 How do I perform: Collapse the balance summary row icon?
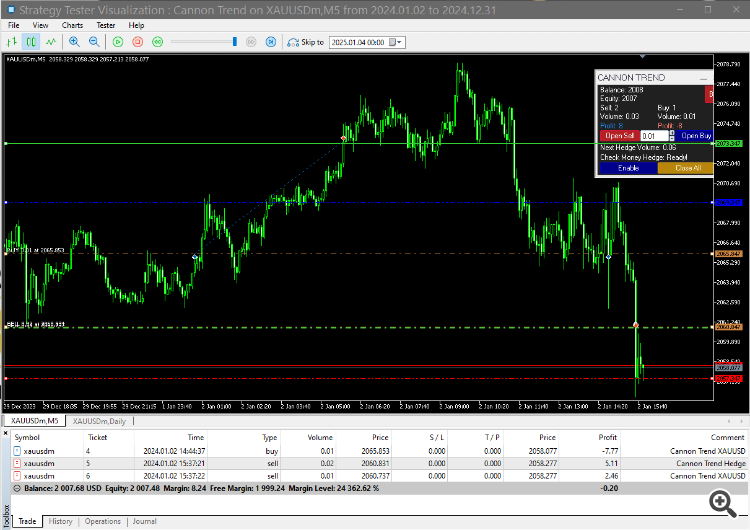[x=17, y=488]
